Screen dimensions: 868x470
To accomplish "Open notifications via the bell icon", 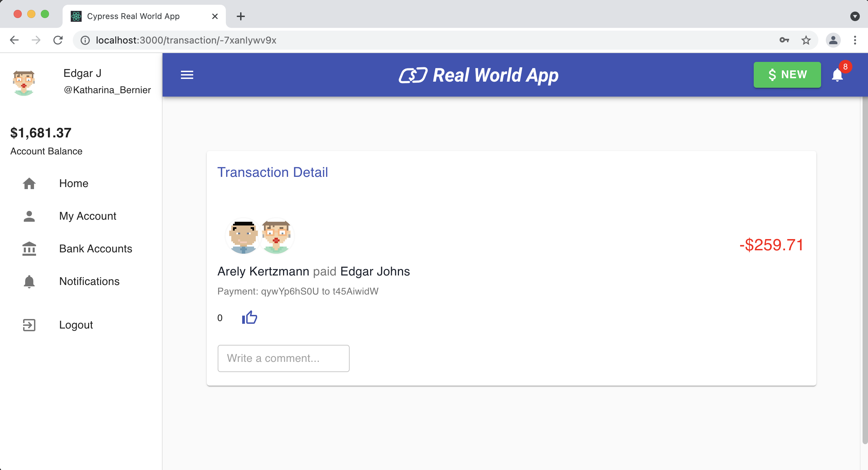I will 838,75.
